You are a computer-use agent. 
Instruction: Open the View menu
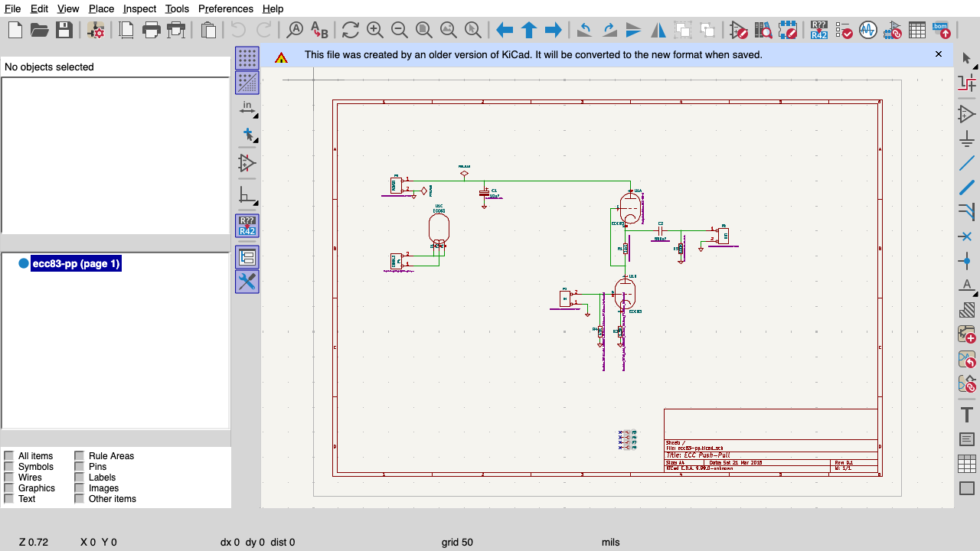click(68, 8)
